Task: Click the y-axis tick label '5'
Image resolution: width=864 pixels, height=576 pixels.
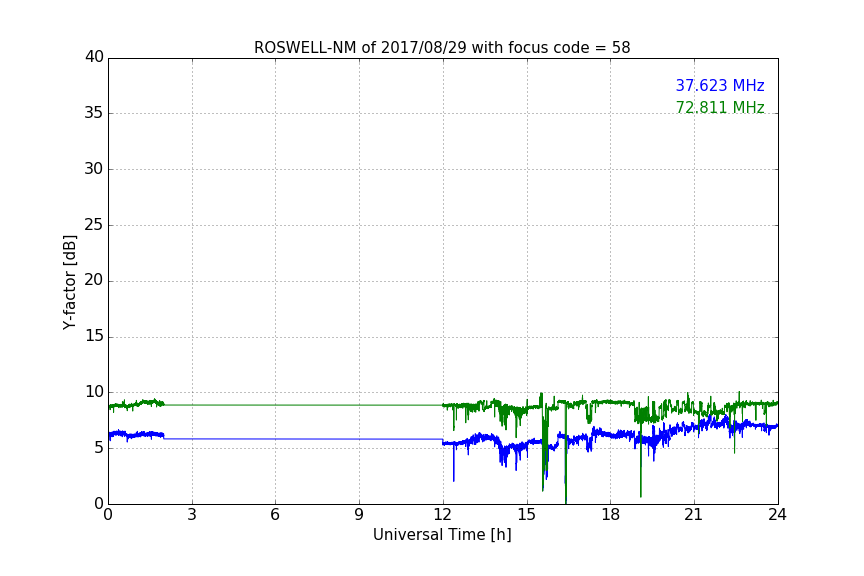Action: [99, 448]
